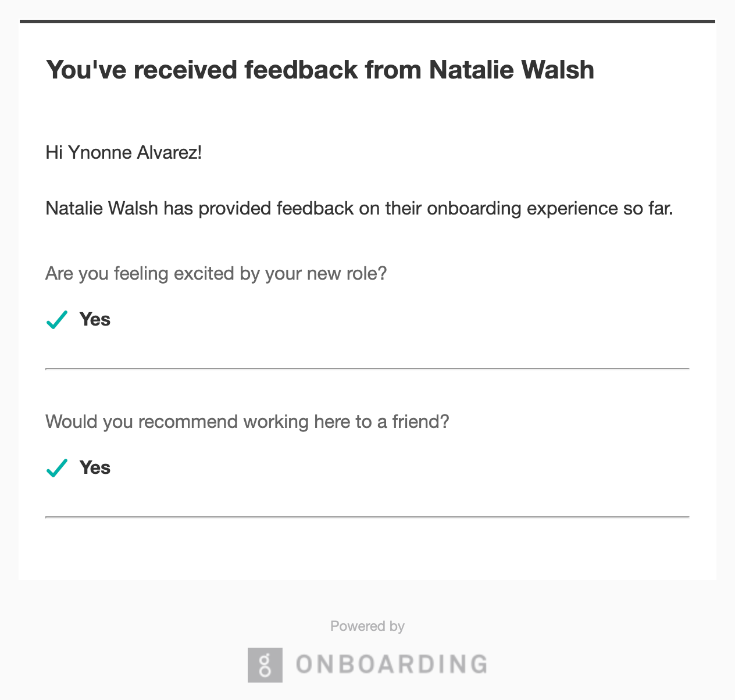This screenshot has height=700, width=735.
Task: Click the teal checkmark under the recommend question
Action: (x=57, y=468)
